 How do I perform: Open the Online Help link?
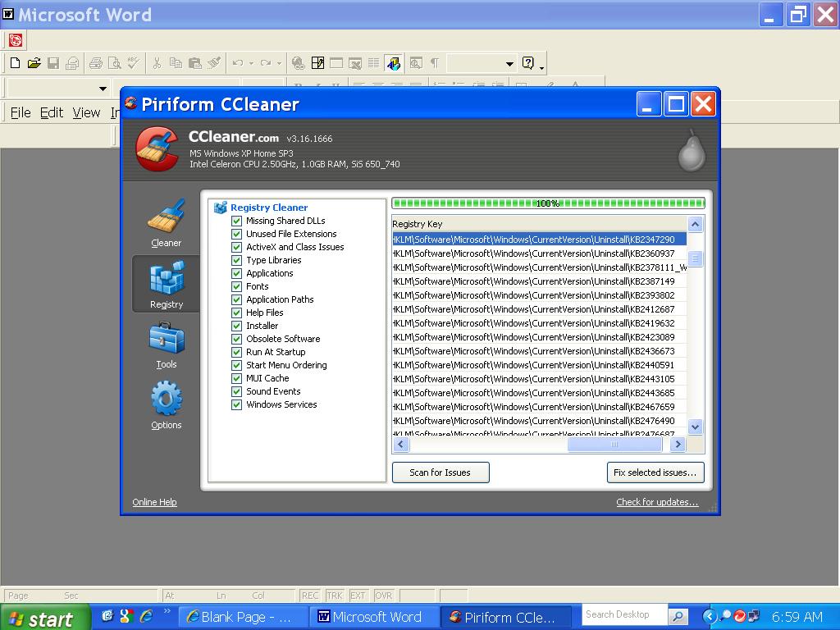[154, 502]
